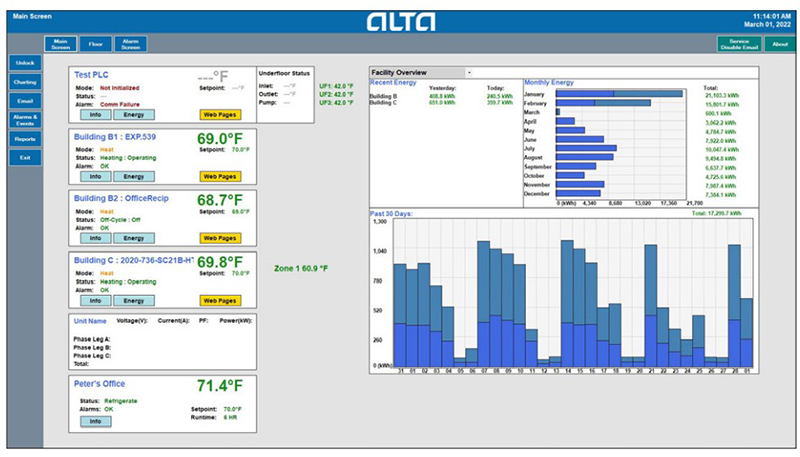Click the Unlock sidebar button
The width and height of the screenshot is (800, 457).
click(25, 63)
